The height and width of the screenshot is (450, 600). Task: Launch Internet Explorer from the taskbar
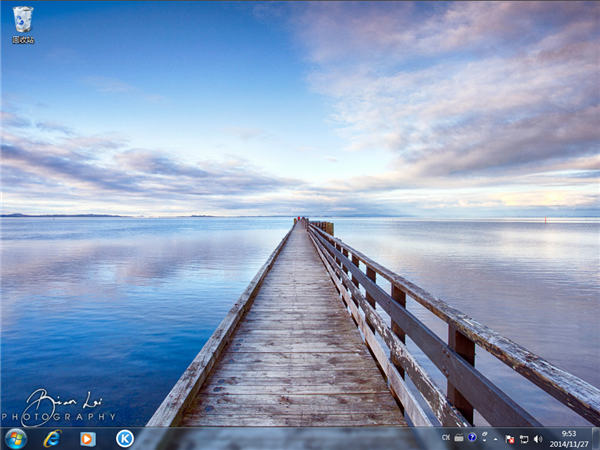[x=52, y=438]
